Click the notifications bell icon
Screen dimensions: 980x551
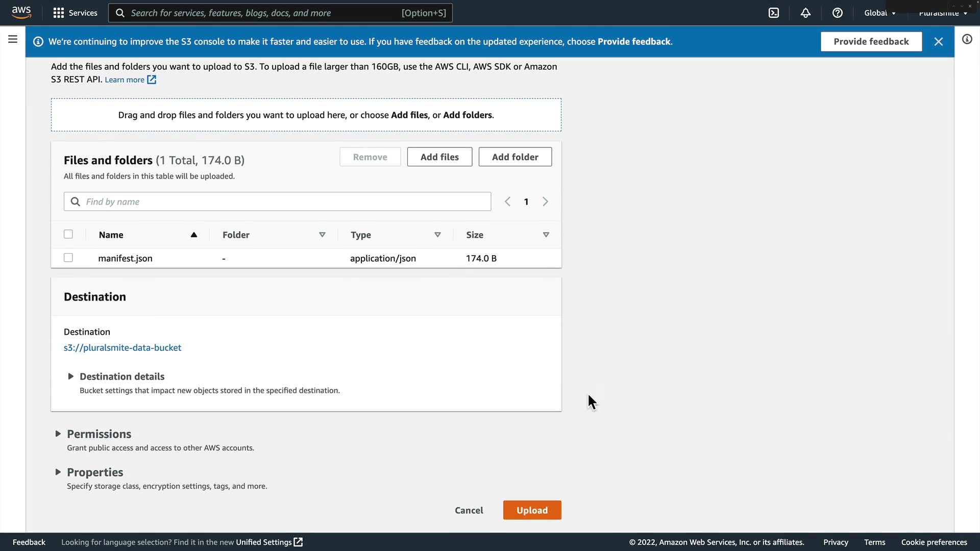(805, 13)
